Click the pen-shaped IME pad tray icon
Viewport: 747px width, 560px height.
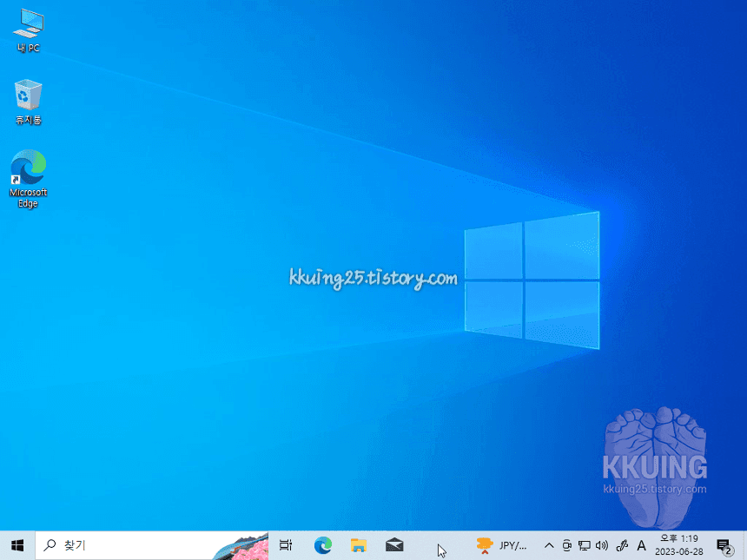click(x=622, y=546)
